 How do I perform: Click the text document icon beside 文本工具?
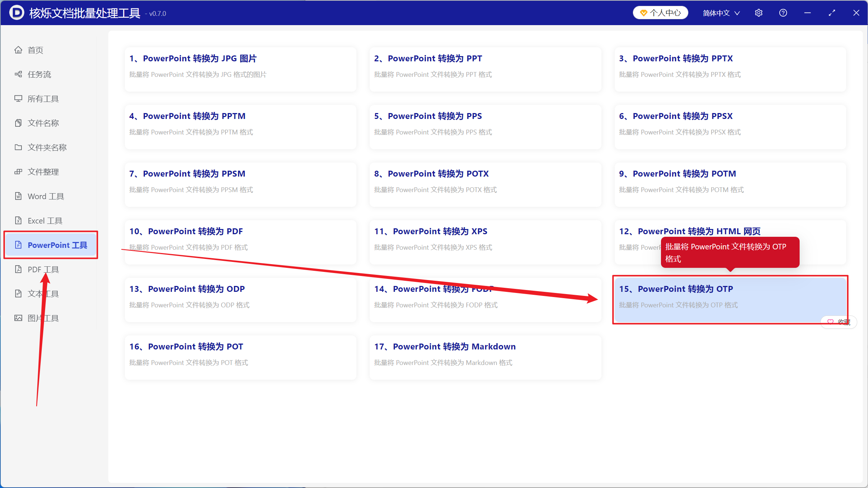point(18,294)
